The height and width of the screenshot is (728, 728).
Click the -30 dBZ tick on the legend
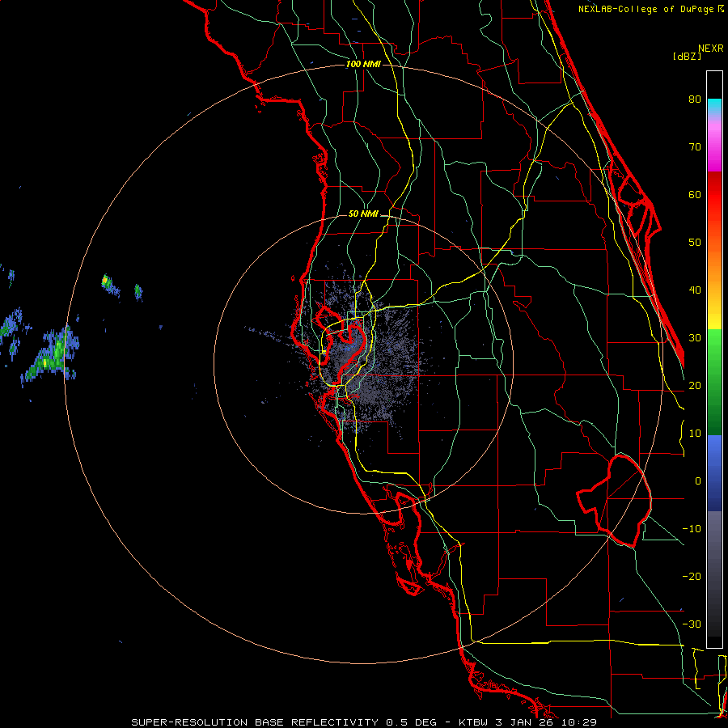coord(692,624)
